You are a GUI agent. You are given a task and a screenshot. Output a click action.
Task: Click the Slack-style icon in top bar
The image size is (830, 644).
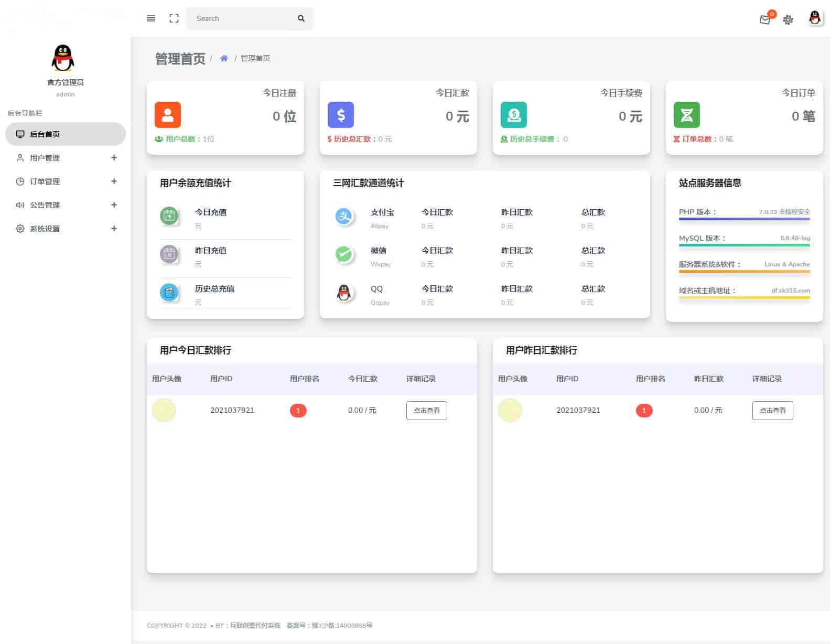788,20
